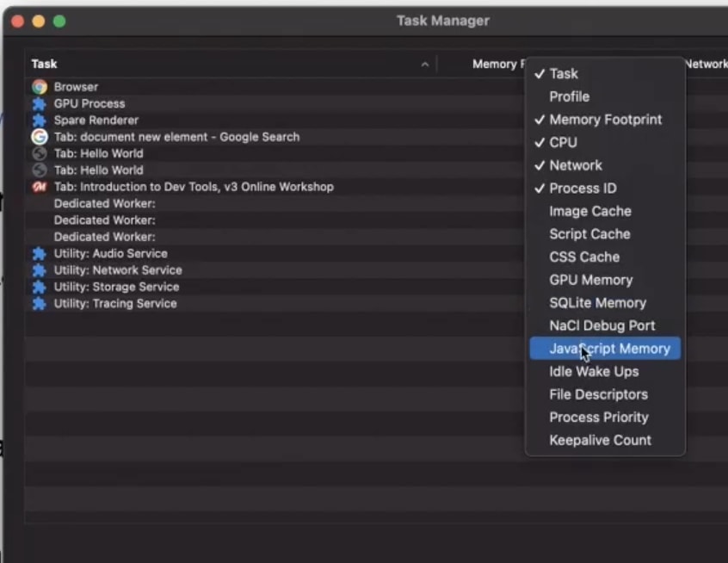The height and width of the screenshot is (563, 728).
Task: Click the puzzle icon beside Utility: Storage Service
Action: click(x=40, y=287)
